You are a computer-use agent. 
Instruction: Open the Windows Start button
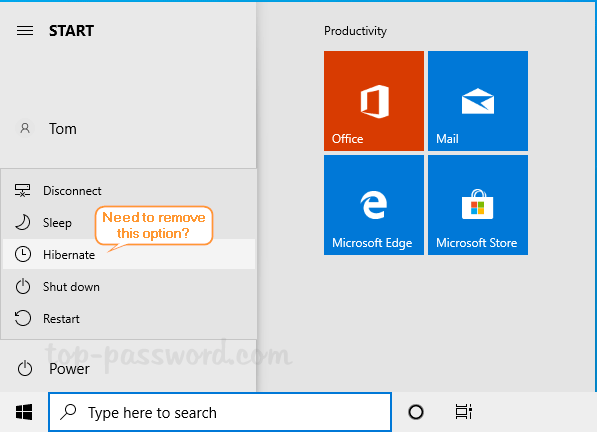click(24, 412)
